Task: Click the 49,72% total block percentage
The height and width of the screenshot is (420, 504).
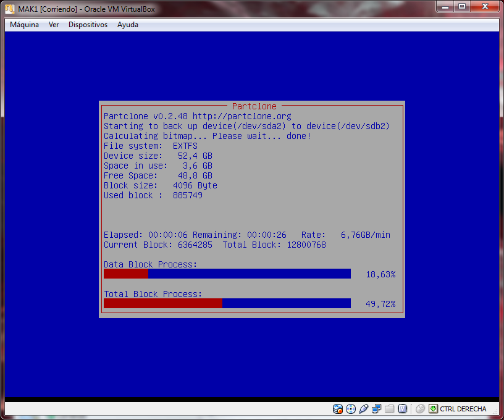Action: (380, 304)
